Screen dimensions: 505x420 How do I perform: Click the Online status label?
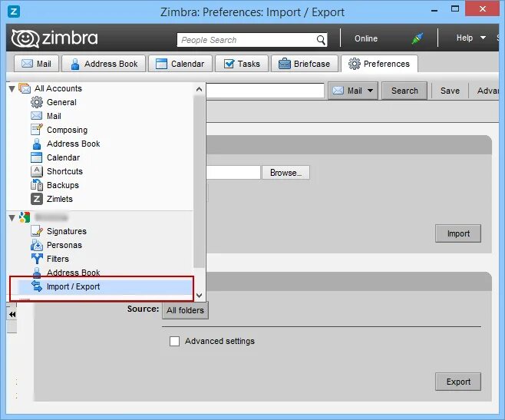(366, 38)
